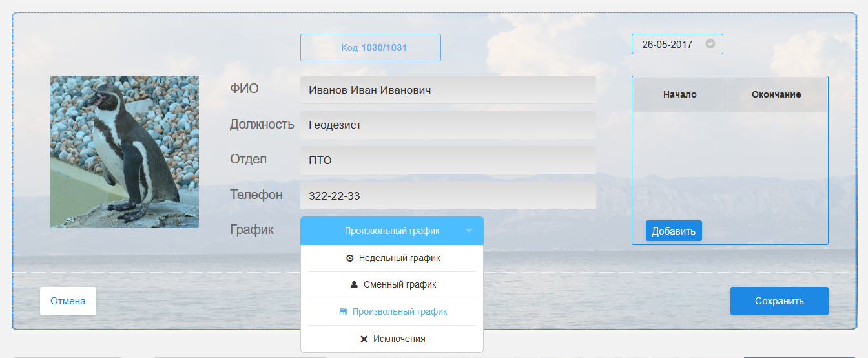Viewport: 868px width, 358px height.
Task: Click the calendar icon beside Произвольный график option
Action: pyautogui.click(x=344, y=311)
